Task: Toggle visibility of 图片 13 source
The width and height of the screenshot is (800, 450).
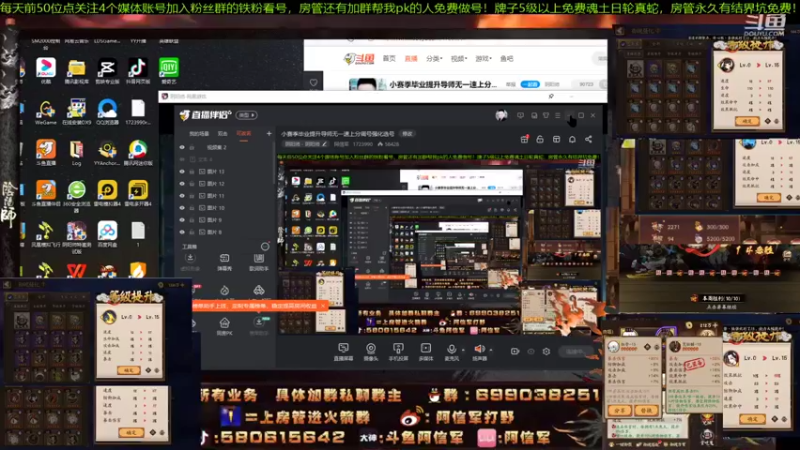Action: 182,171
